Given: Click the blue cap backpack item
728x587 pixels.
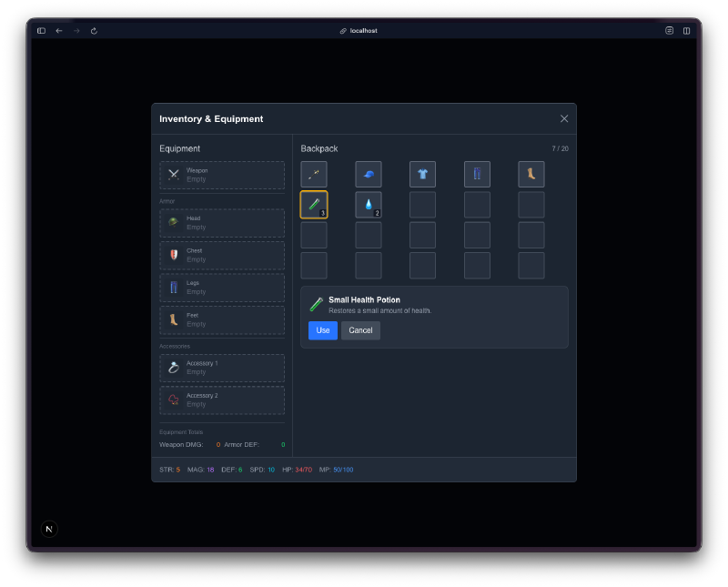Looking at the screenshot, I should pos(368,174).
